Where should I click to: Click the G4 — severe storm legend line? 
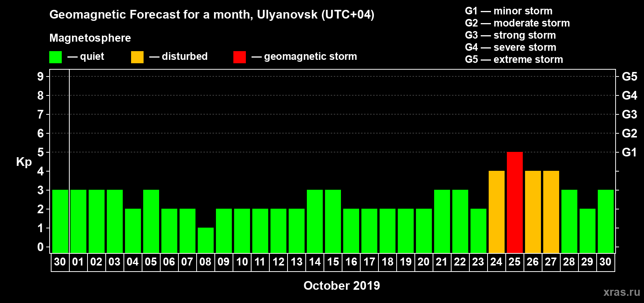[x=511, y=47]
